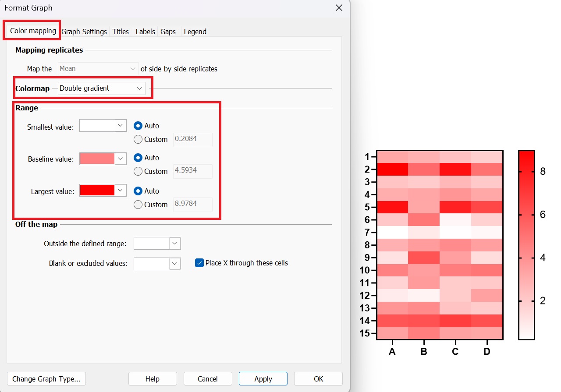Go to the Labels tab

point(145,32)
